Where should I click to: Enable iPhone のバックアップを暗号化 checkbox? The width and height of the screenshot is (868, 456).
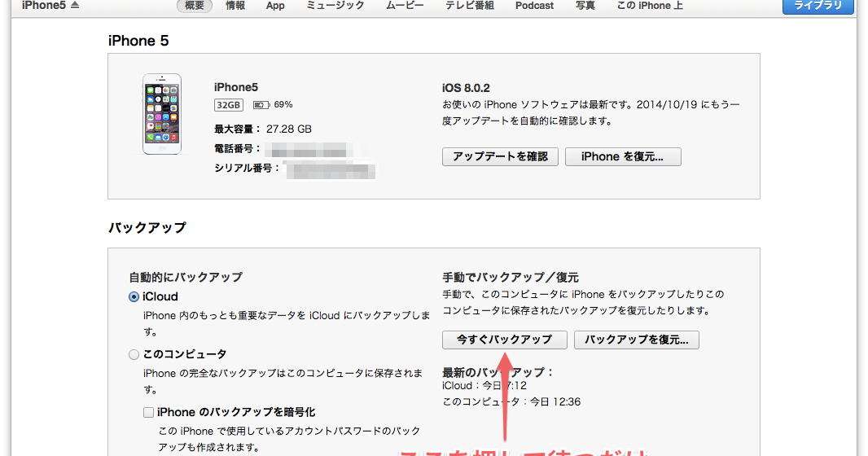click(148, 412)
